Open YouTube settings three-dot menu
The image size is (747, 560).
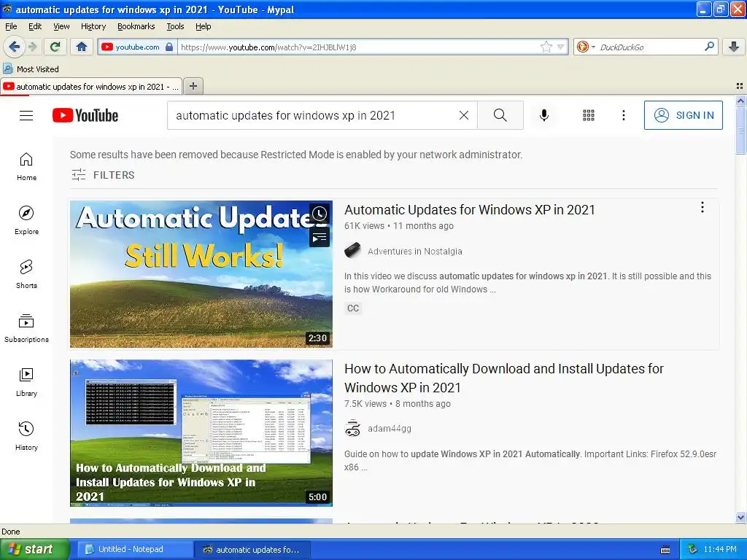click(x=623, y=115)
